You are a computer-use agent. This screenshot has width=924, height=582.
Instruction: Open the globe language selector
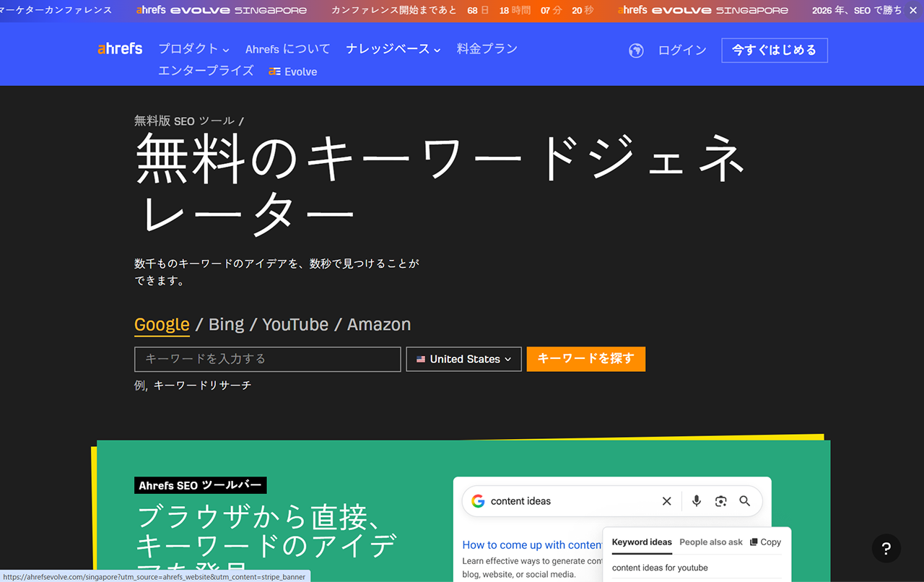pyautogui.click(x=636, y=51)
